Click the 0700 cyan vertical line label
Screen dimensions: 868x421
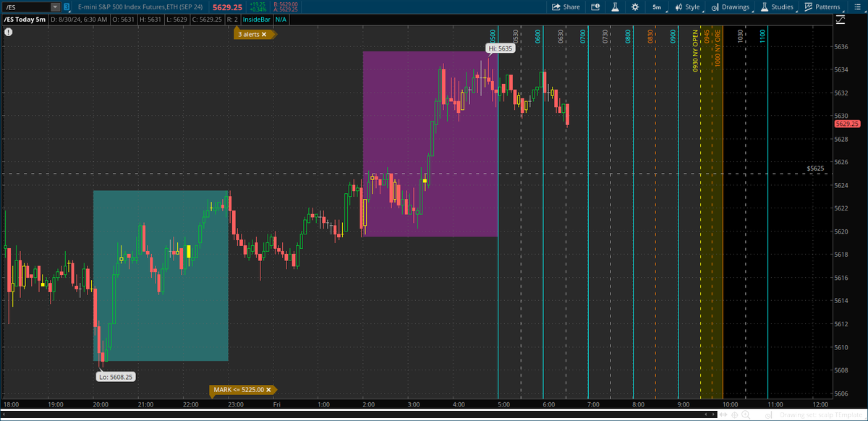(x=583, y=38)
